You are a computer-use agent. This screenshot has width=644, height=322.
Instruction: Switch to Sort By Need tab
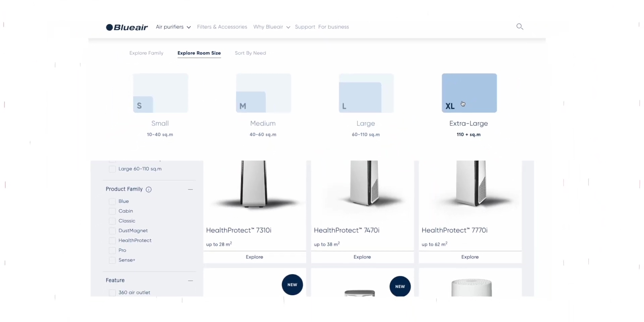point(250,53)
